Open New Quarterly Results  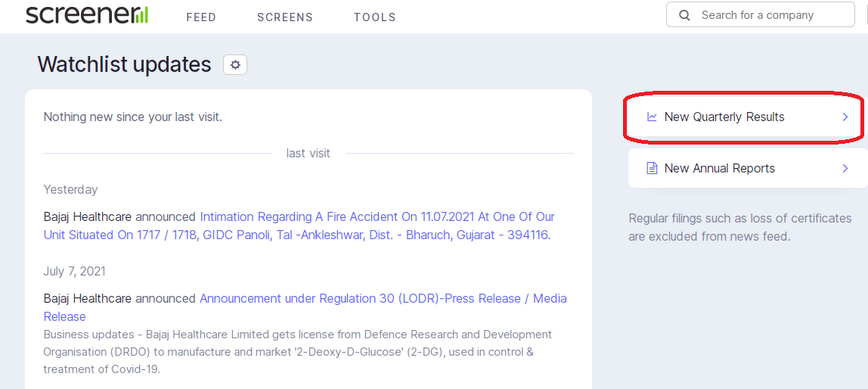(x=748, y=117)
